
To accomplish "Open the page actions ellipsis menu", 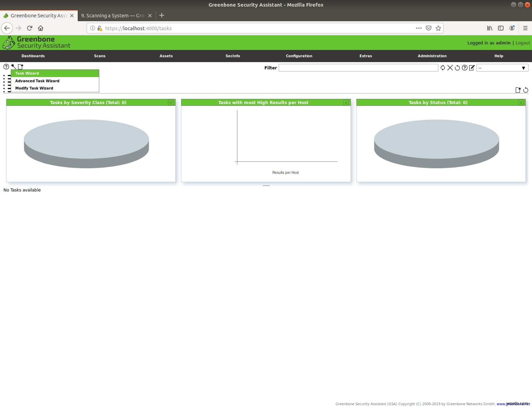I will pyautogui.click(x=419, y=28).
